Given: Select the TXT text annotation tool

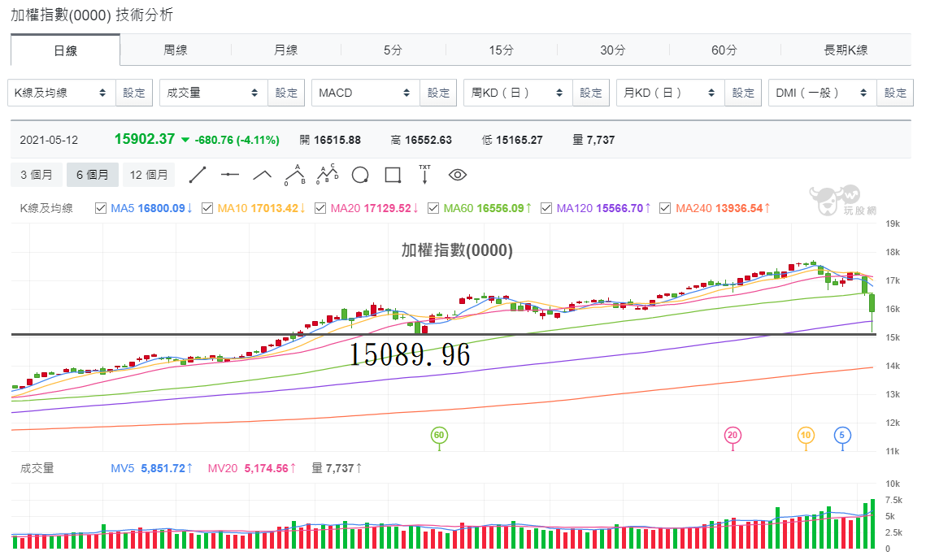Looking at the screenshot, I should tap(424, 175).
